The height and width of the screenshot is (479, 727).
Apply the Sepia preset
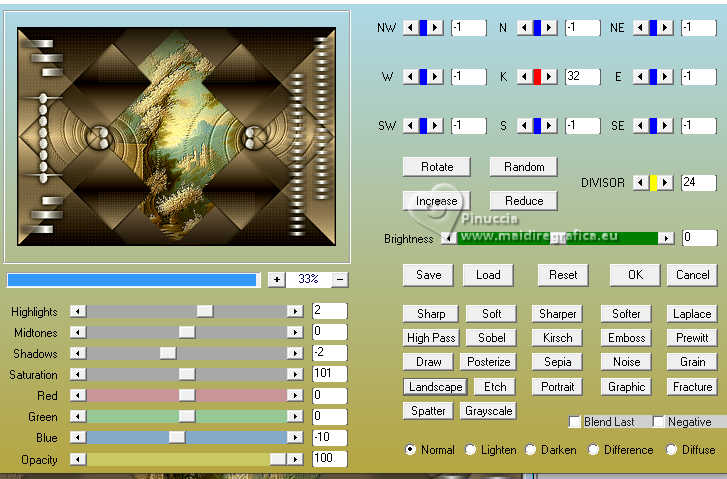(x=557, y=362)
